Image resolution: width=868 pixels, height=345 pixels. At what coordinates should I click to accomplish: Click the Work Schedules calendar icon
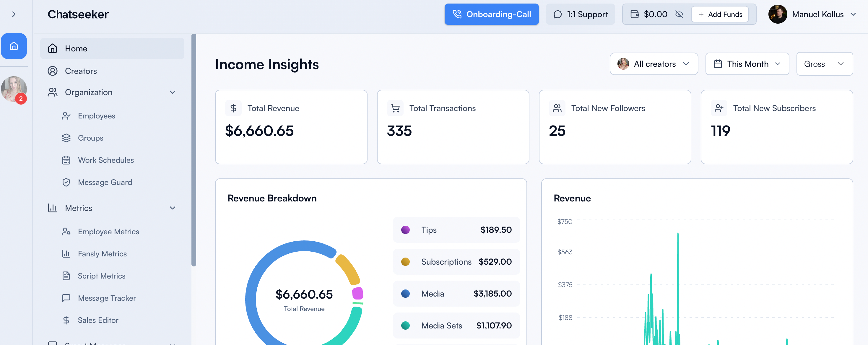[x=66, y=160]
